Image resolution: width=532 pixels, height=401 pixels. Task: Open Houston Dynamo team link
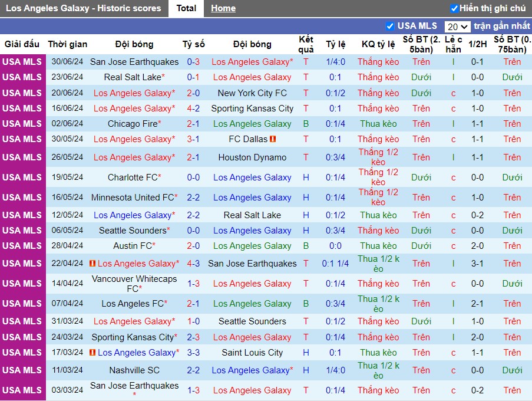252,157
